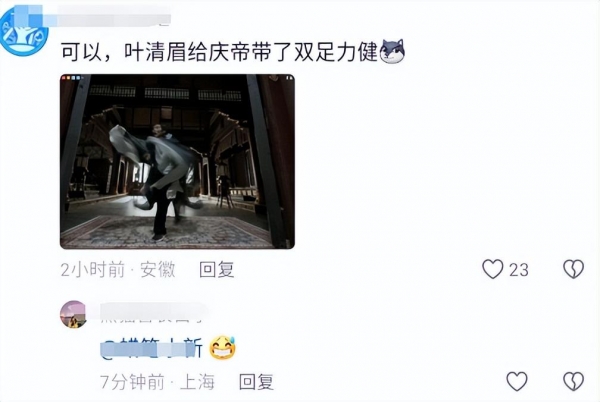Click 回复 under the 上海 reply
Screen dimensions: 600x402
256,382
